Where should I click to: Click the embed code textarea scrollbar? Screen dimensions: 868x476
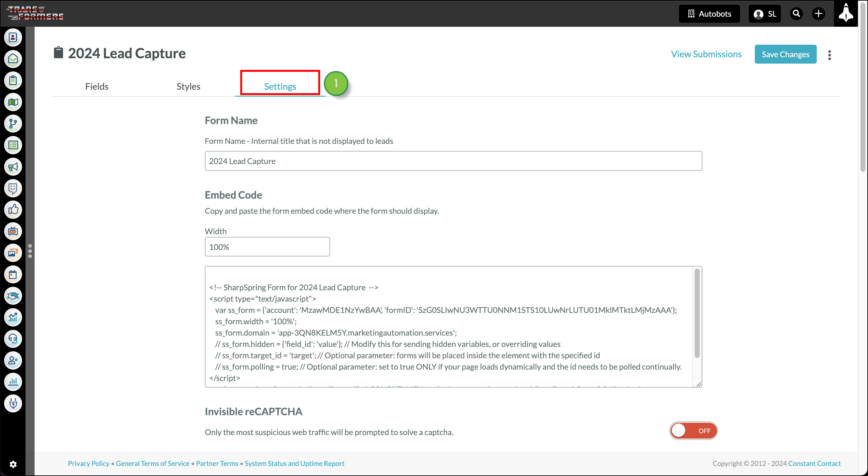coord(697,313)
